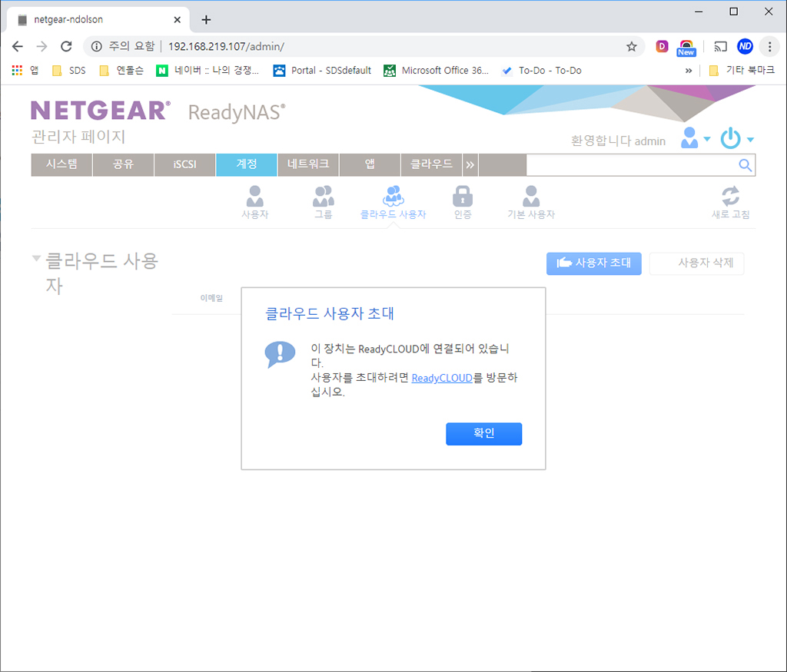787x672 pixels.
Task: Open the 인증 lock icon section
Action: (462, 202)
